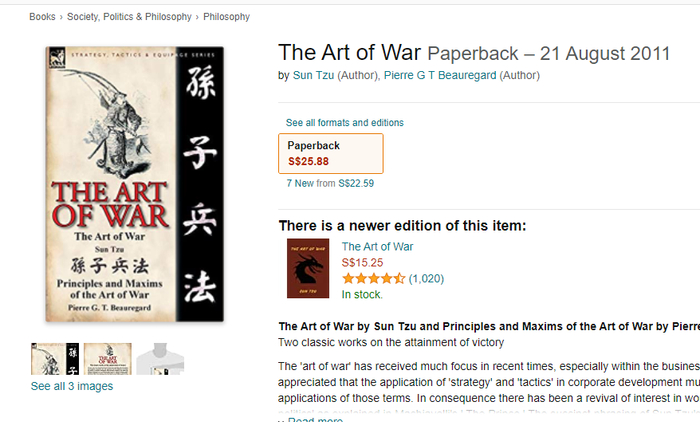This screenshot has height=422, width=700.
Task: Open See all formats and editions
Action: 345,123
